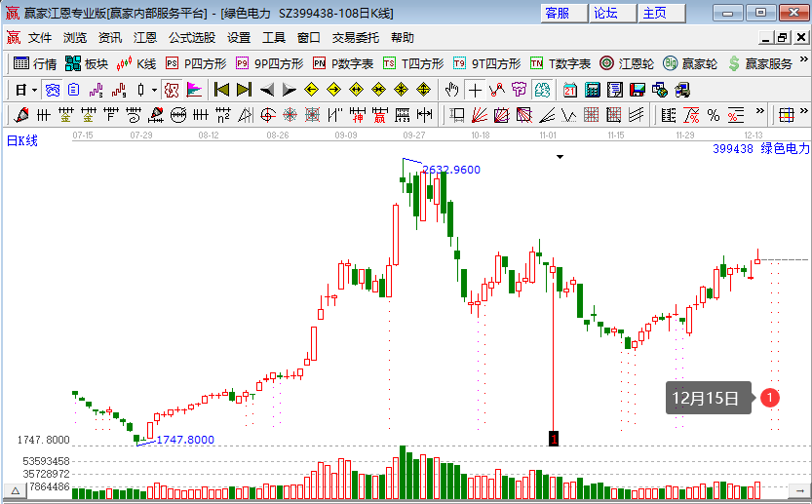Click the n² ruler icon
812x504 pixels.
tap(222, 115)
